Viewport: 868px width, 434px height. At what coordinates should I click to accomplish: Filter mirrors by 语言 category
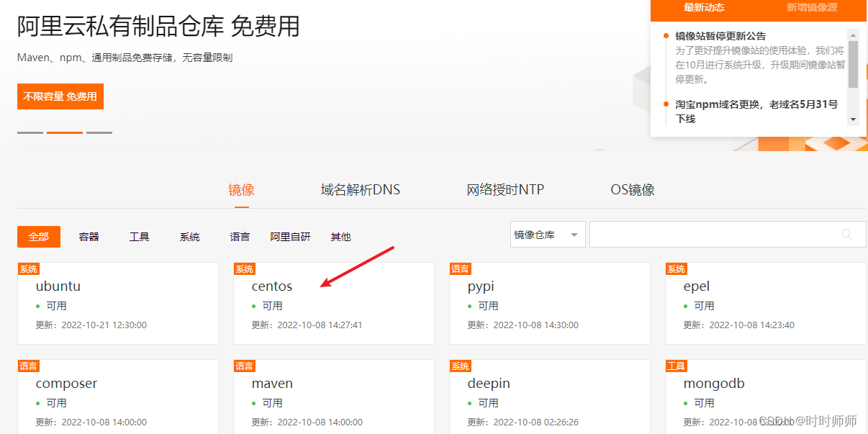click(240, 237)
